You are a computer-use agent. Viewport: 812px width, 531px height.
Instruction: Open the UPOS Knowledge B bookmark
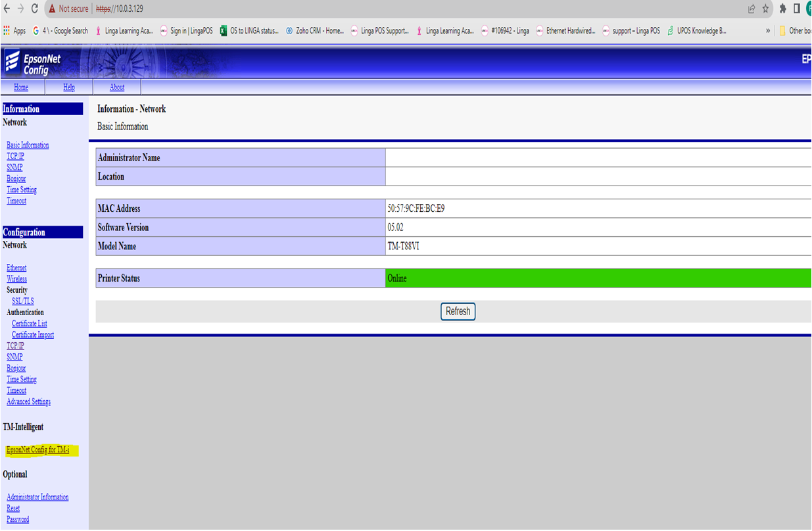click(x=697, y=31)
